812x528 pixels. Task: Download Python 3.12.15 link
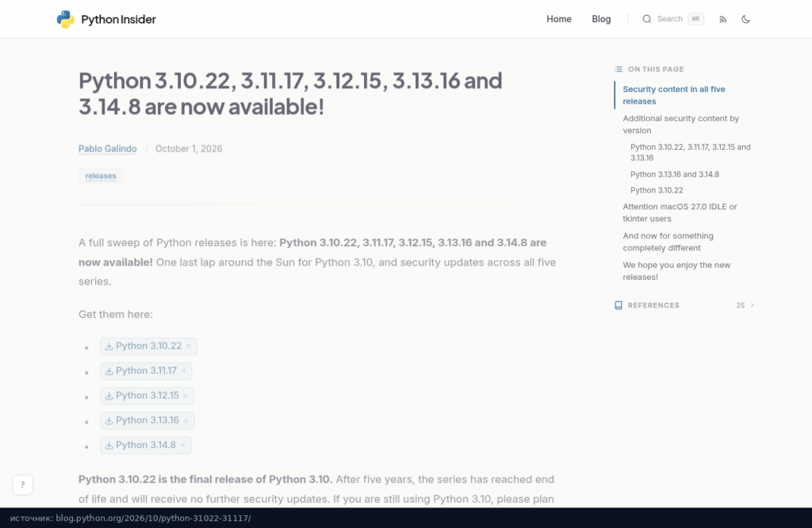point(147,396)
